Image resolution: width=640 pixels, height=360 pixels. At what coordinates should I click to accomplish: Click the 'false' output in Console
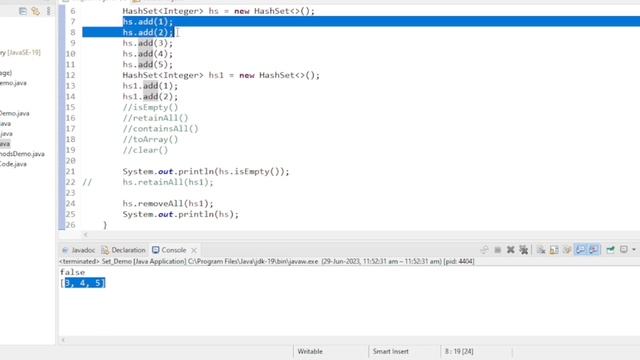click(72, 272)
